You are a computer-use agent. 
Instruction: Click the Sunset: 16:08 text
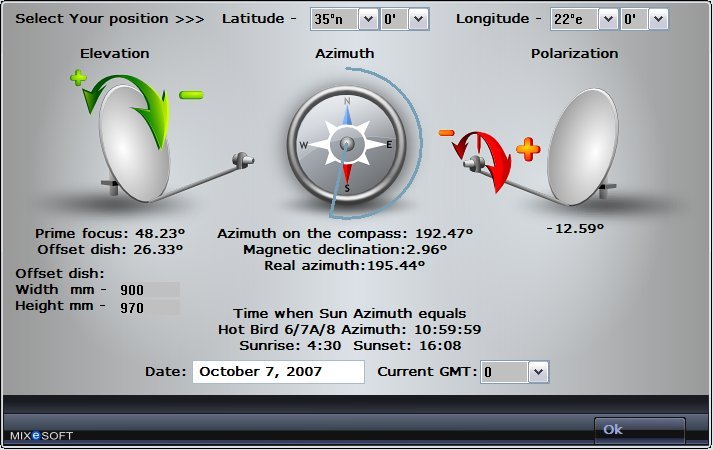coord(407,345)
